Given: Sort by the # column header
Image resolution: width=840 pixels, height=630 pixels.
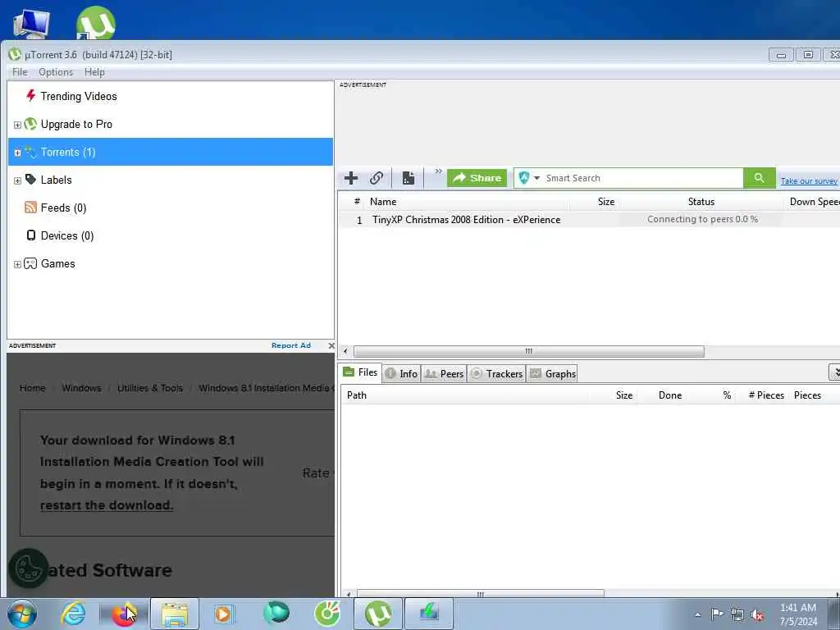Looking at the screenshot, I should 357,202.
